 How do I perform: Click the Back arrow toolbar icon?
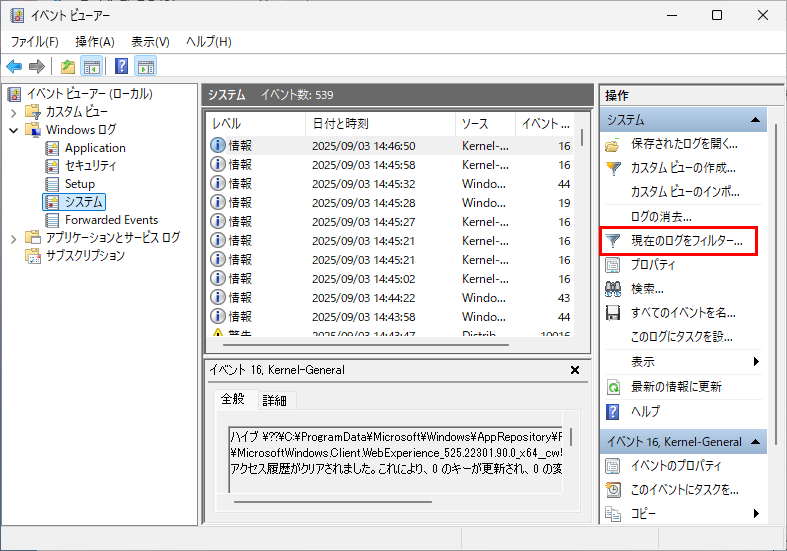coord(14,66)
